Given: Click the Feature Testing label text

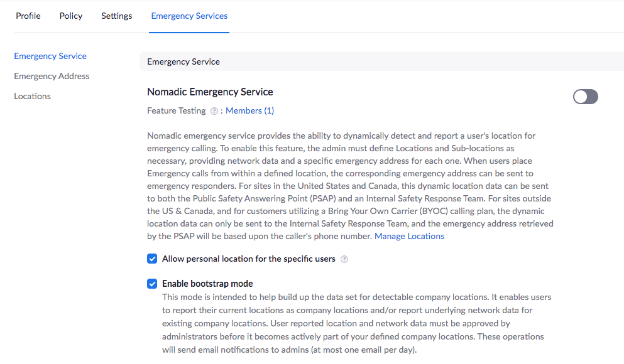Looking at the screenshot, I should (x=177, y=111).
